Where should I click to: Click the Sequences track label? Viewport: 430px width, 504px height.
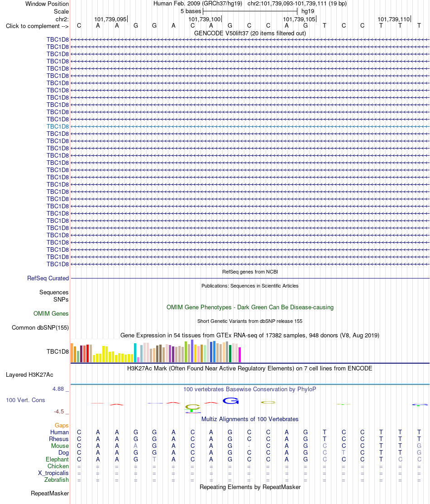tap(54, 292)
